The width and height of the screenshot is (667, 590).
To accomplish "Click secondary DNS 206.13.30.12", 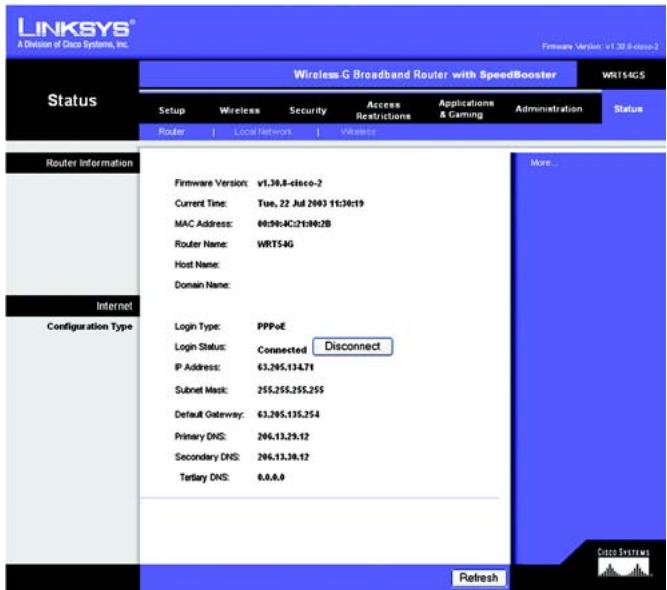I will point(283,457).
